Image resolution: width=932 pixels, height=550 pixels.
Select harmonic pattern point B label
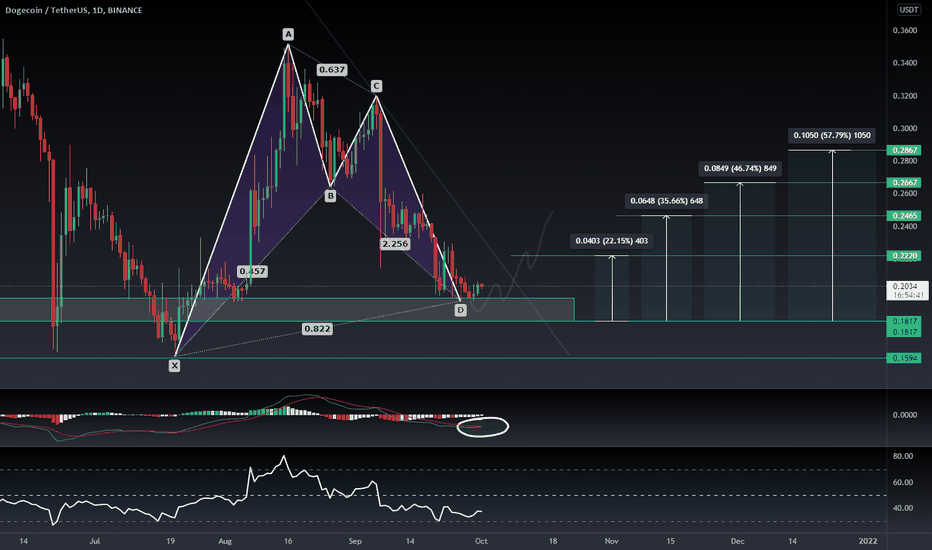point(330,196)
